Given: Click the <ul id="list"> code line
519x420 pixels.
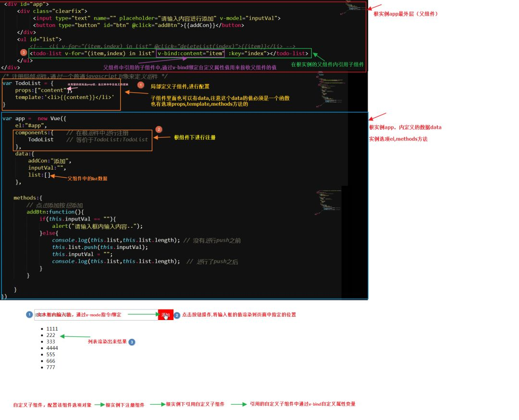Looking at the screenshot, I should coord(39,39).
